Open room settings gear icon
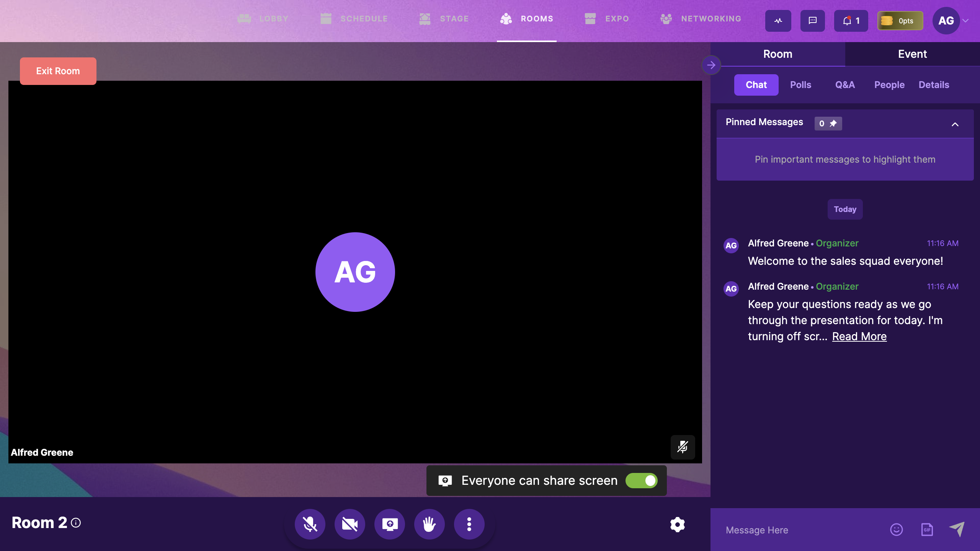The width and height of the screenshot is (980, 551). [x=677, y=525]
